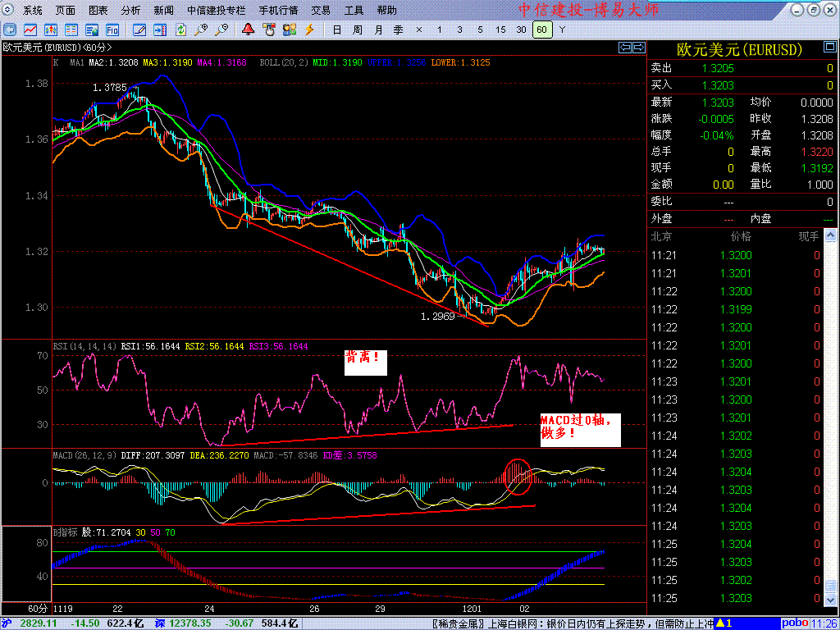Click the back navigation arrow icon
Image resolution: width=840 pixels, height=630 pixels.
point(10,30)
